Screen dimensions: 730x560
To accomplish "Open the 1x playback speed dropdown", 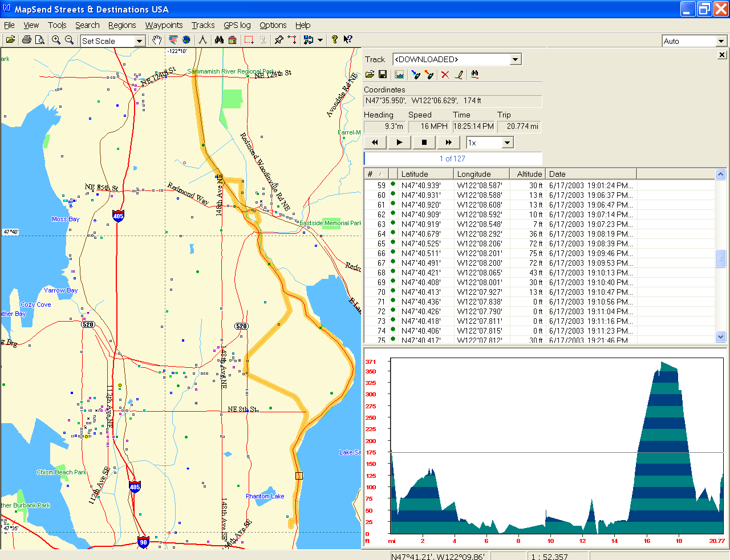I will 507,143.
